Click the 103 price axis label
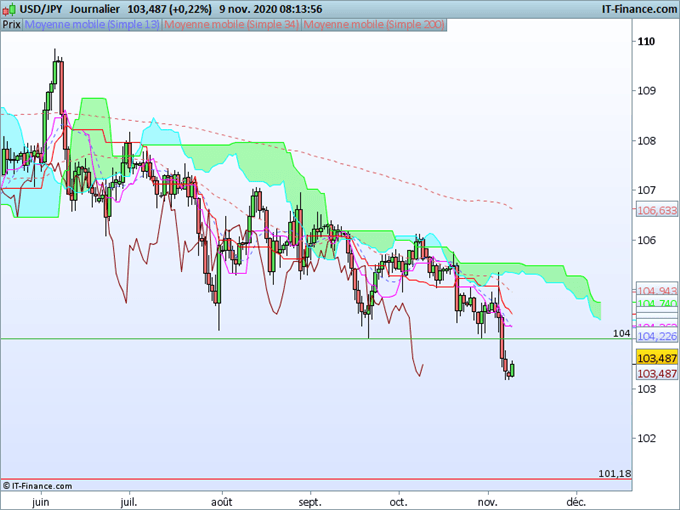The width and height of the screenshot is (680, 510). 646,389
